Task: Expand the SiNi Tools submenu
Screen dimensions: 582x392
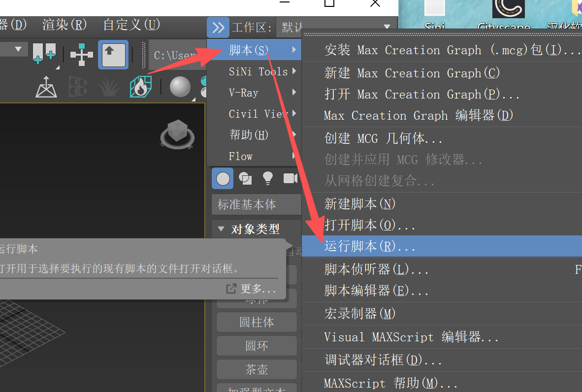Action: point(259,71)
